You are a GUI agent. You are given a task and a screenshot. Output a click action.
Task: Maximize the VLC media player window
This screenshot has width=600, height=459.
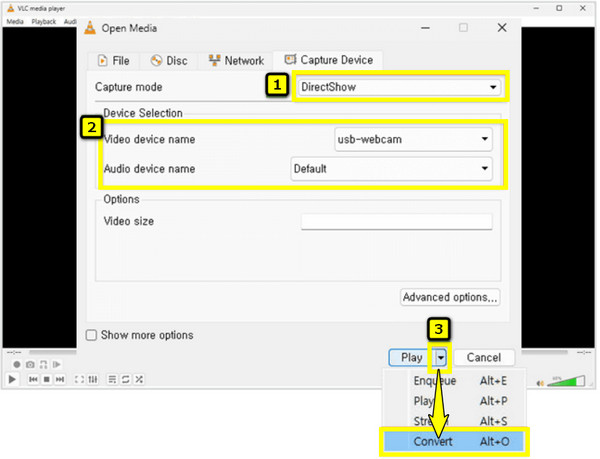[x=559, y=8]
